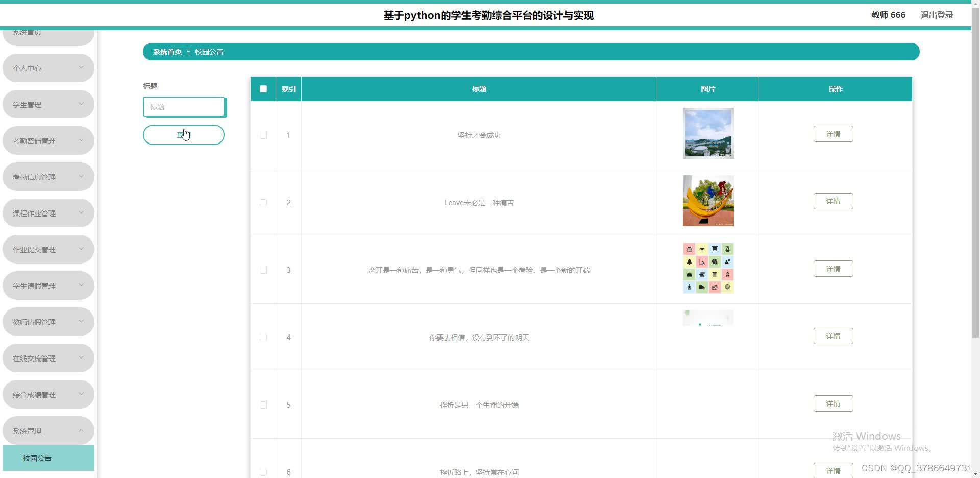Expand the 考勤密码管理 chevron
The image size is (980, 478).
click(81, 140)
